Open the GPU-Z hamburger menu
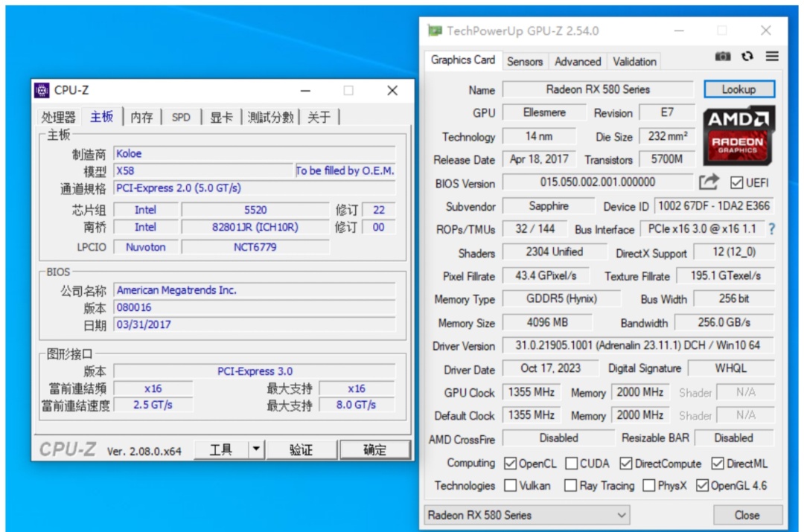This screenshot has height=532, width=804. 772,57
